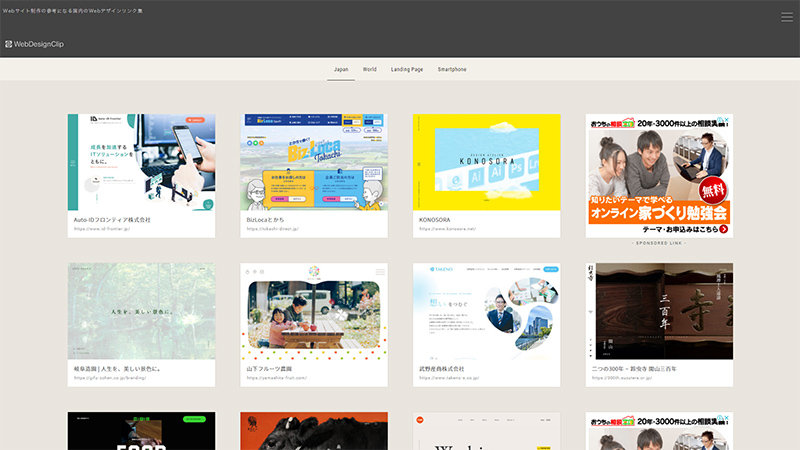Screen dimensions: 800x450
Task: Click the SPONSORED LINK label
Action: click(x=659, y=243)
